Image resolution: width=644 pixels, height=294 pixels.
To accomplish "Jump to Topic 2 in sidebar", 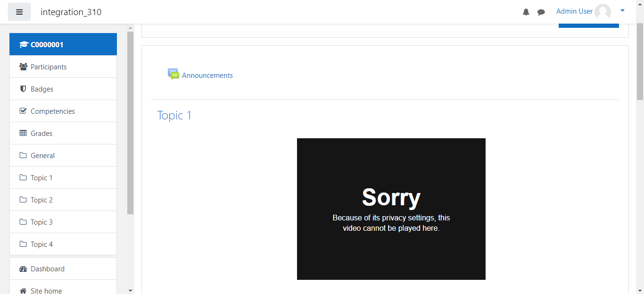I will (x=63, y=200).
